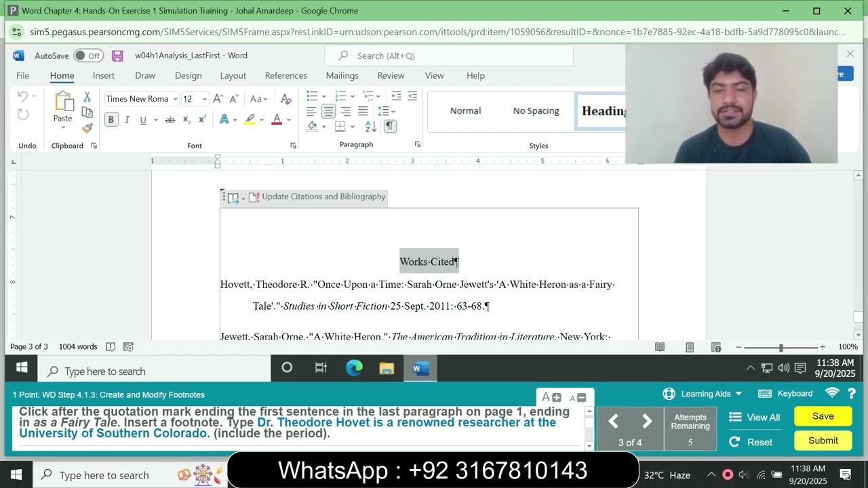Switch to the Review tab
Viewport: 868px width, 488px height.
pyautogui.click(x=391, y=75)
